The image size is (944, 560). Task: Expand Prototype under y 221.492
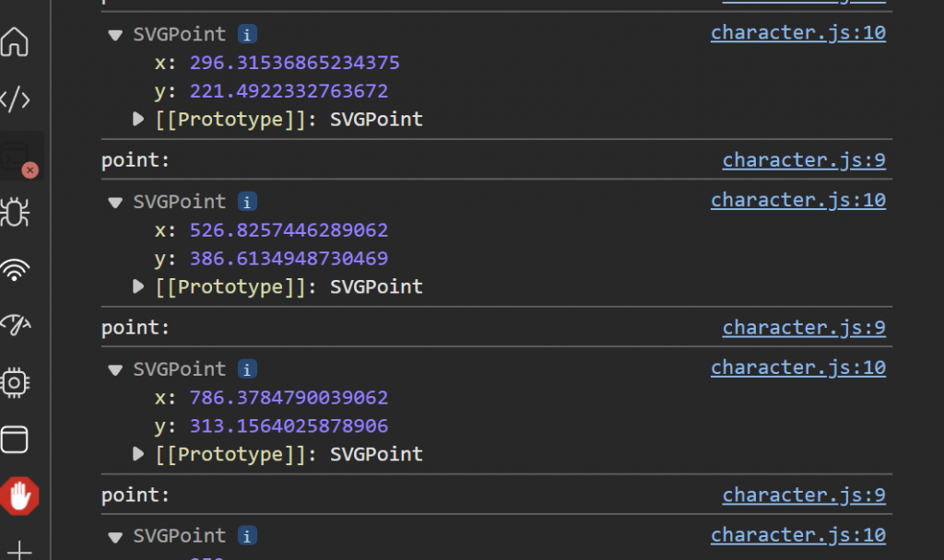(138, 119)
